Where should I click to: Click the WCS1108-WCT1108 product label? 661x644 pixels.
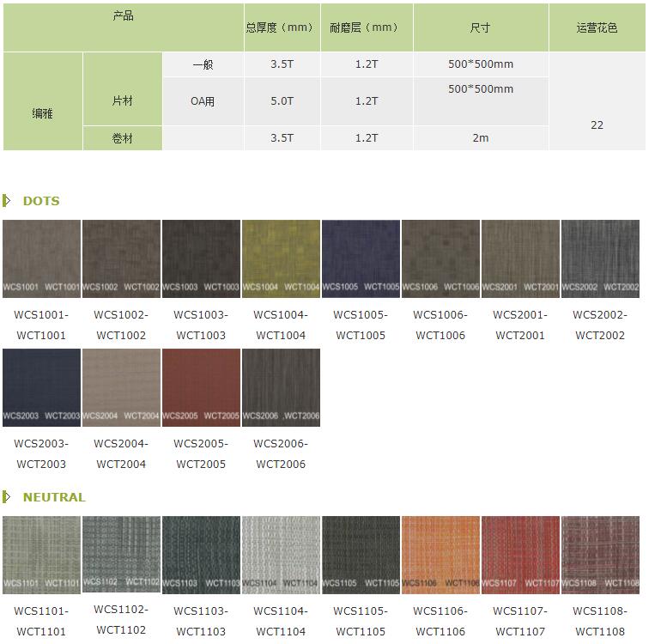(600, 621)
